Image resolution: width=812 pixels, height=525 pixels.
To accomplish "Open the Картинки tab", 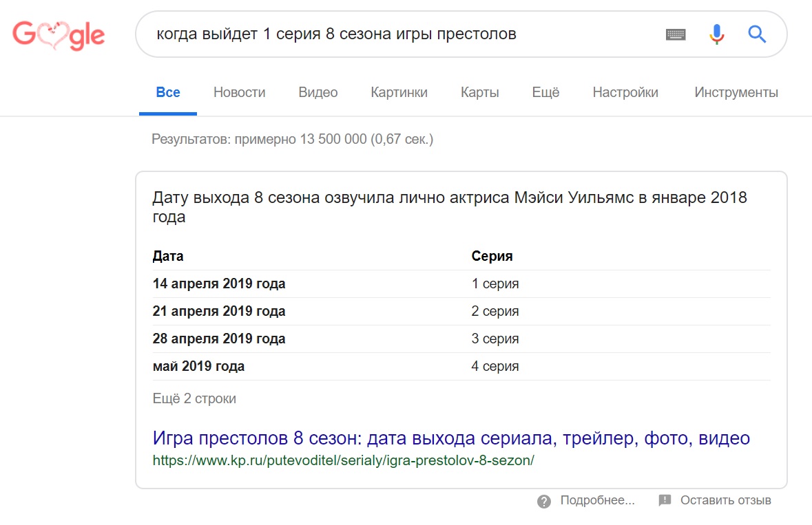I will pyautogui.click(x=399, y=93).
